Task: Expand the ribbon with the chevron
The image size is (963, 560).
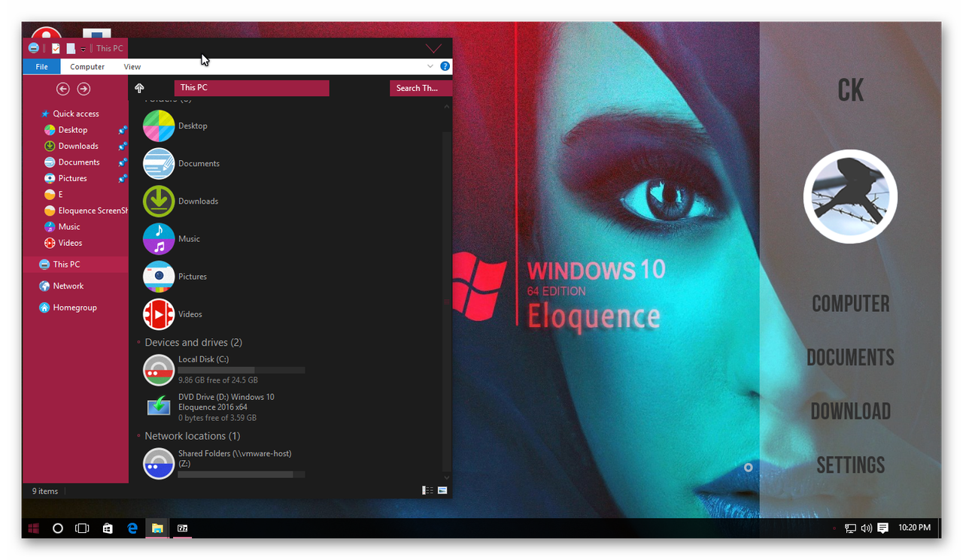Action: [x=430, y=66]
